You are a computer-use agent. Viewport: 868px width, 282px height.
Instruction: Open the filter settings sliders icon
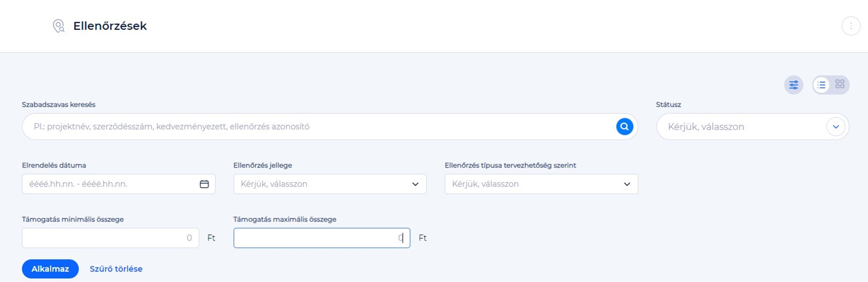793,85
